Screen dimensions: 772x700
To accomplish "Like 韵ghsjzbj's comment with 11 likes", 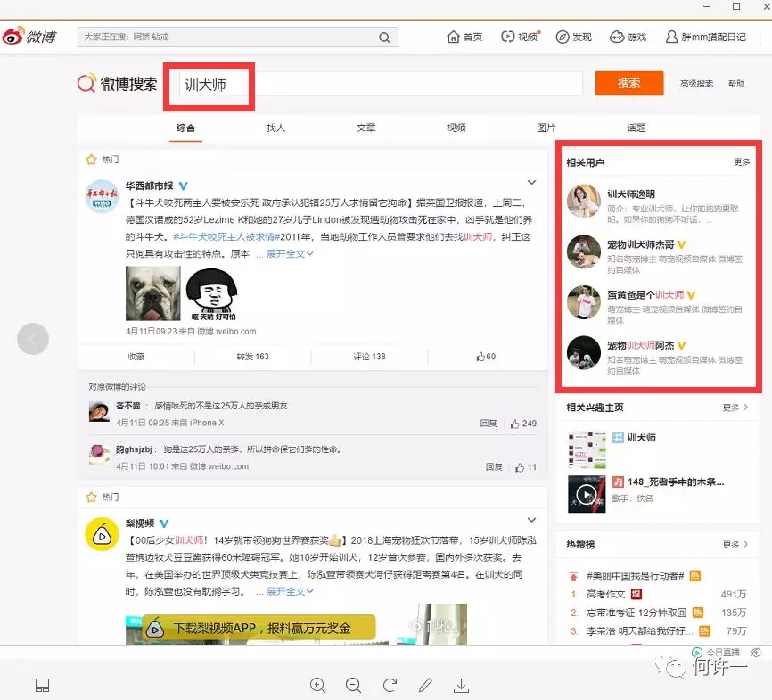I will click(526, 467).
